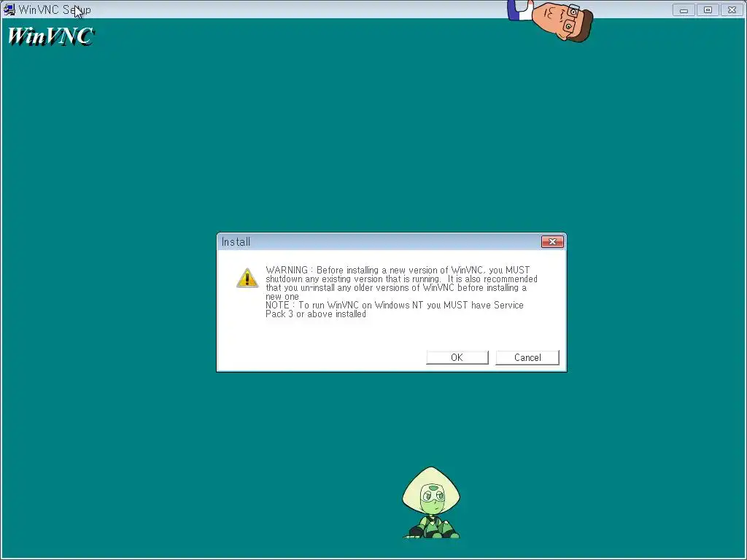This screenshot has width=747, height=560.
Task: Click the green Peridot character at bottom
Action: [431, 503]
